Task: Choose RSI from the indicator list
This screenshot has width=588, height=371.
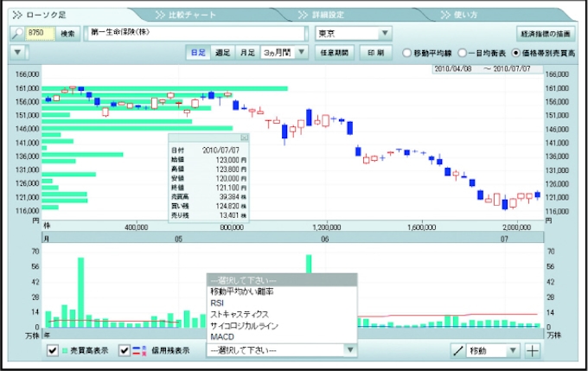Action: (x=217, y=303)
